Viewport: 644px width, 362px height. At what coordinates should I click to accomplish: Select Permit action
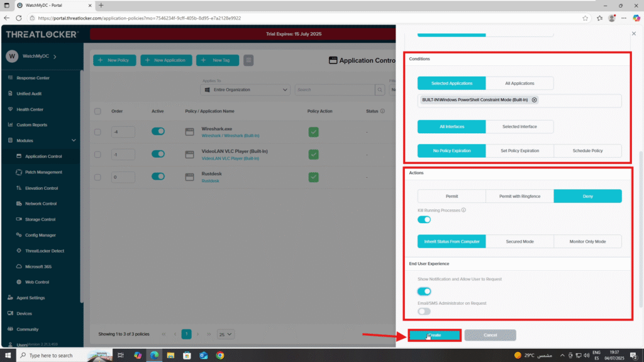pos(452,196)
